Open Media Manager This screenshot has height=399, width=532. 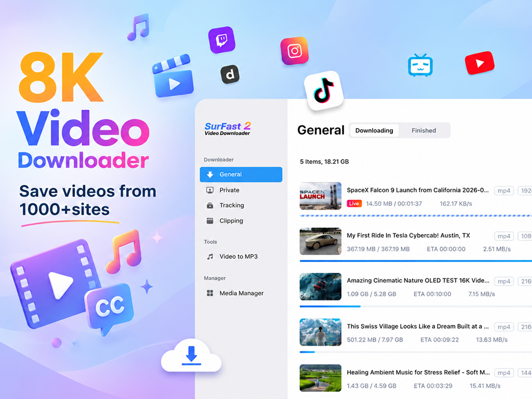(241, 293)
